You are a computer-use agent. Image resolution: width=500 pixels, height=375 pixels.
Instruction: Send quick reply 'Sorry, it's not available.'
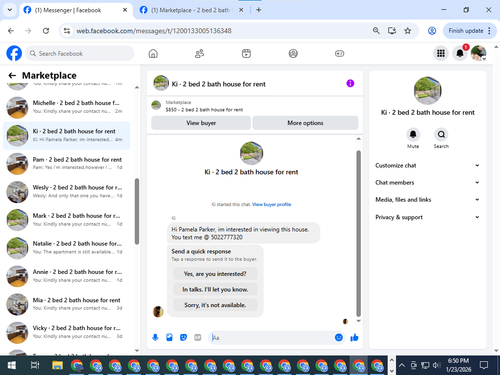coord(215,305)
